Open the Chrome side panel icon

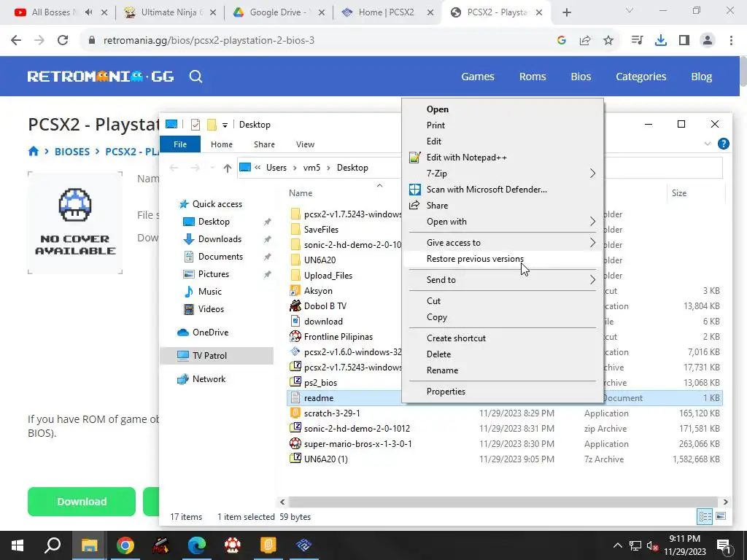[x=684, y=41]
